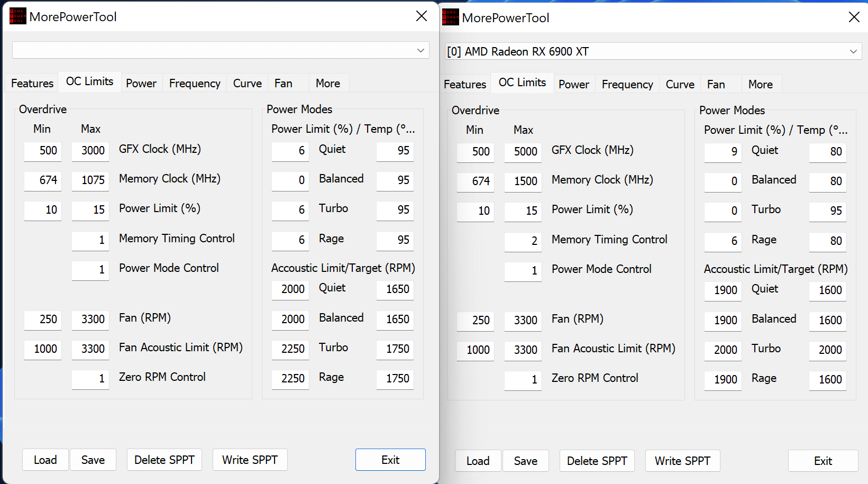Edit Memory Clock max 1500 in right window

pyautogui.click(x=523, y=181)
